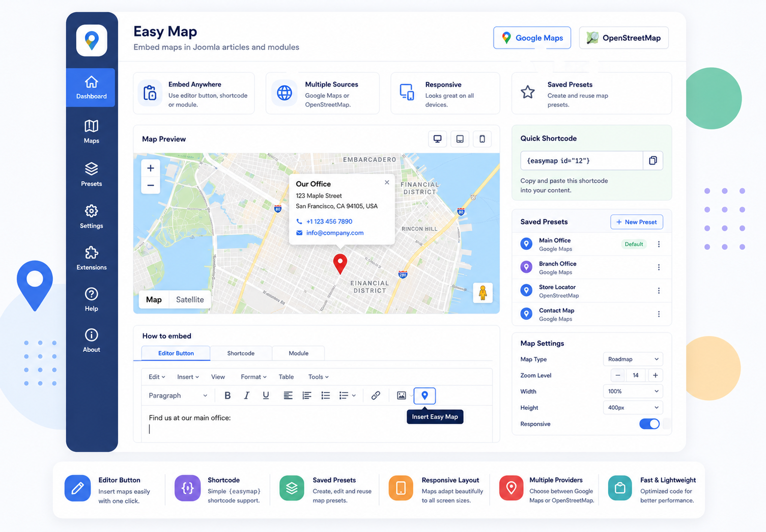Click the Zoom Level number field
The width and height of the screenshot is (766, 532).
[x=636, y=375]
